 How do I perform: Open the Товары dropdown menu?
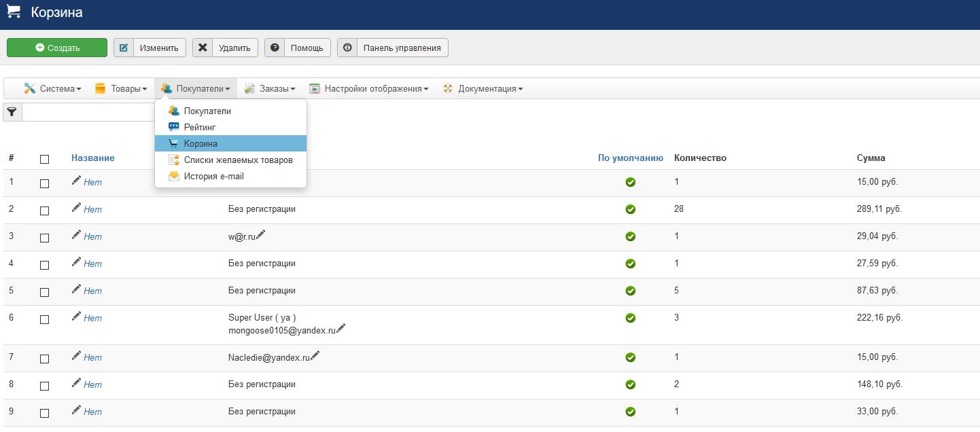point(121,89)
